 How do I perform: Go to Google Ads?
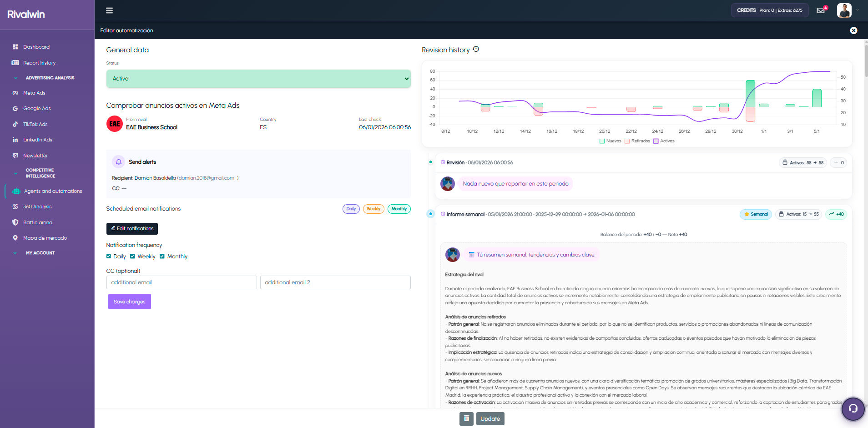click(x=37, y=109)
